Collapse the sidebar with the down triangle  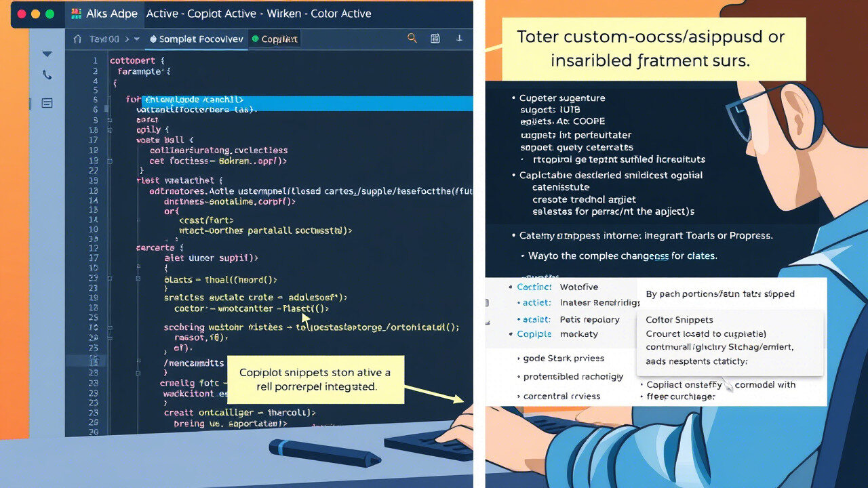tap(47, 54)
